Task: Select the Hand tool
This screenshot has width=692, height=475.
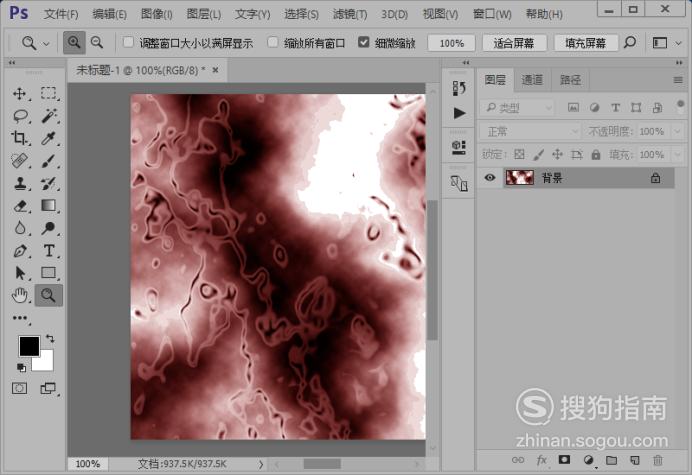Action: click(20, 295)
